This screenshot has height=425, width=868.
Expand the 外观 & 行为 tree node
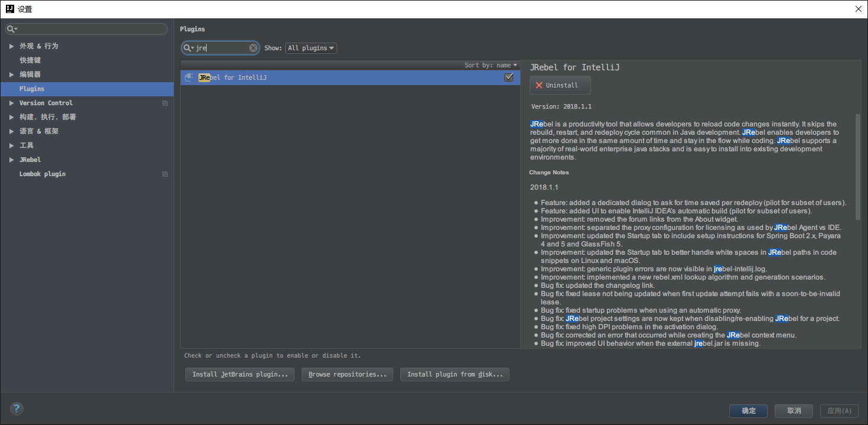click(11, 46)
